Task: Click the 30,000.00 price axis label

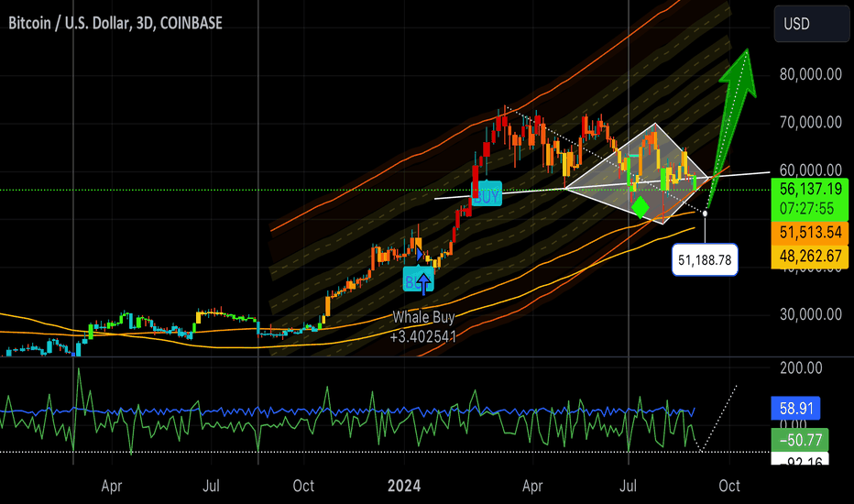Action: (x=810, y=314)
